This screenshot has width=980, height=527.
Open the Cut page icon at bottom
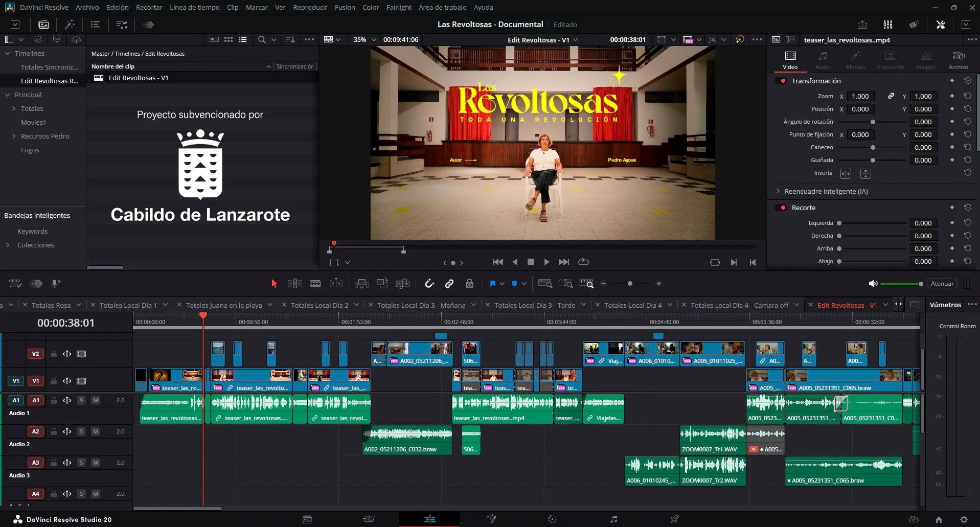[368, 519]
